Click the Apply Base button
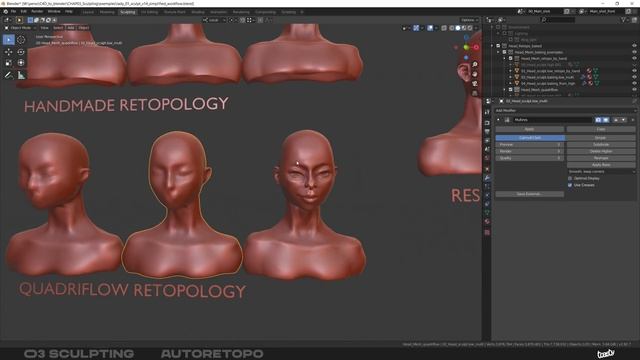 (601, 165)
